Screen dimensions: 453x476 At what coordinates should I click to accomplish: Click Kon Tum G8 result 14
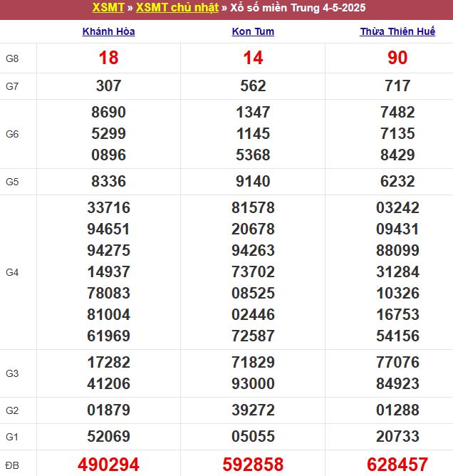(x=253, y=58)
